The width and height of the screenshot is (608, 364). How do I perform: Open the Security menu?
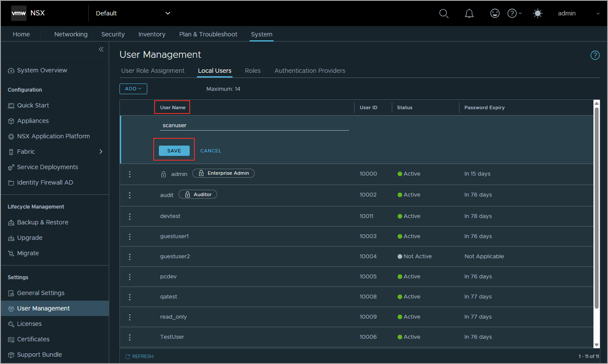click(113, 34)
